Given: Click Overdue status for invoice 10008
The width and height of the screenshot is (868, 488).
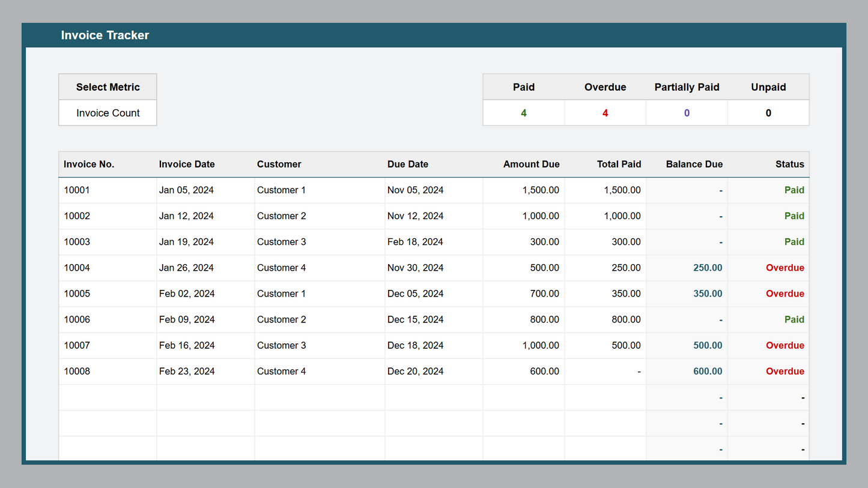Looking at the screenshot, I should (785, 371).
